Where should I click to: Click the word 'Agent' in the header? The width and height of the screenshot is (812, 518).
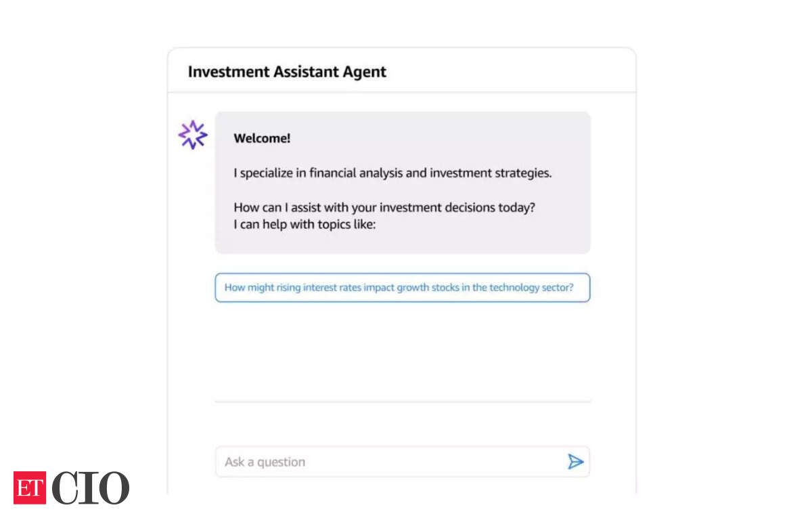click(364, 72)
